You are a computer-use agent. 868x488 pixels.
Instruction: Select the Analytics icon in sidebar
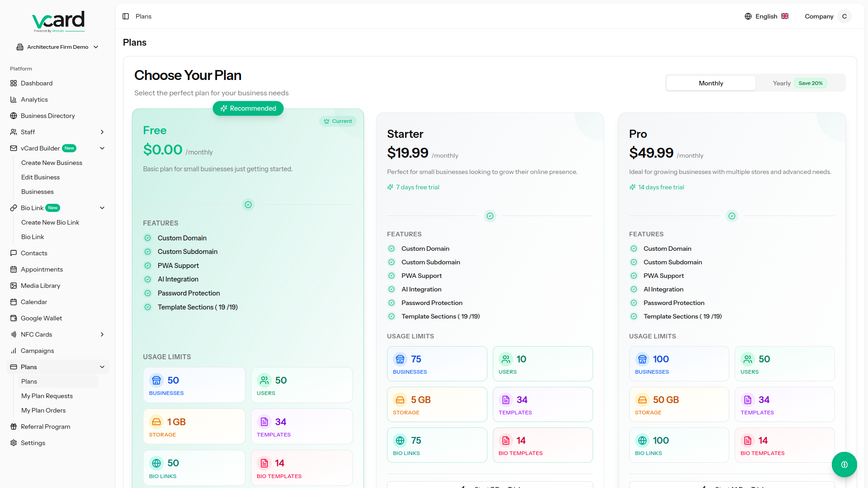coord(14,99)
